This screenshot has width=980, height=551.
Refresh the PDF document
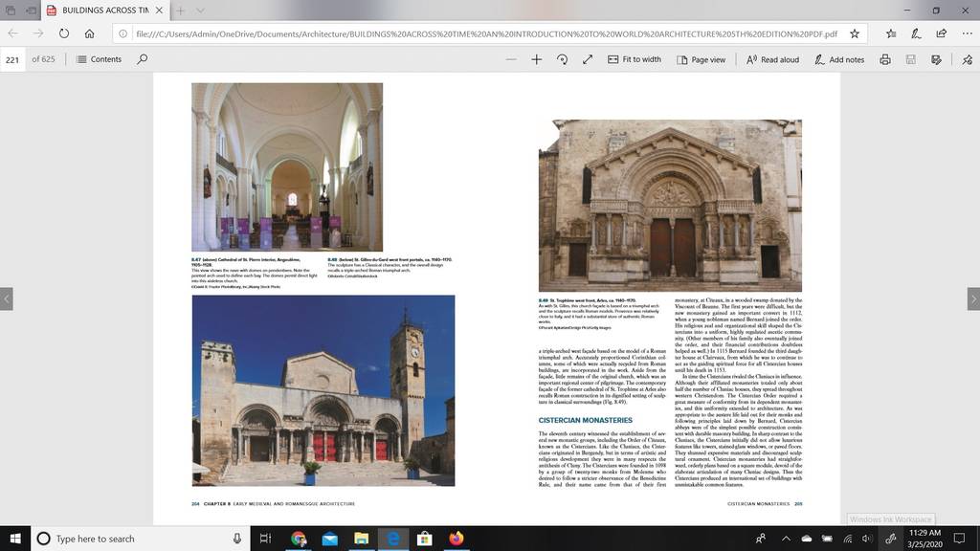click(x=64, y=33)
